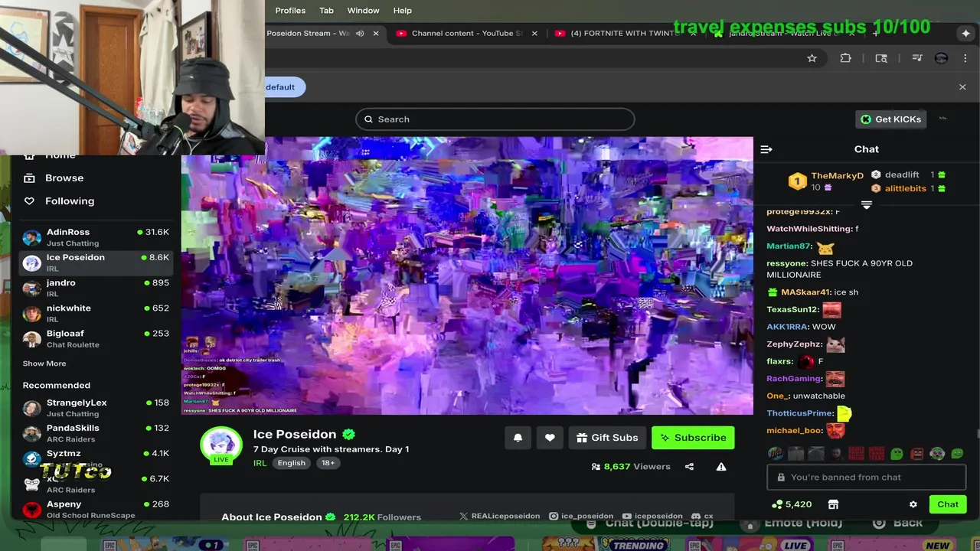The height and width of the screenshot is (551, 980).
Task: Close the Poseidon Stream browser tab
Action: tap(376, 34)
